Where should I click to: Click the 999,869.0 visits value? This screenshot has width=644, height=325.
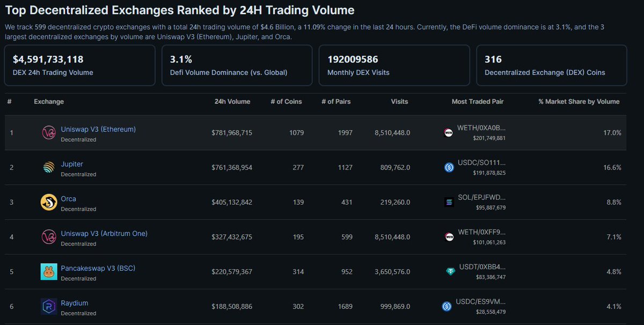(395, 307)
